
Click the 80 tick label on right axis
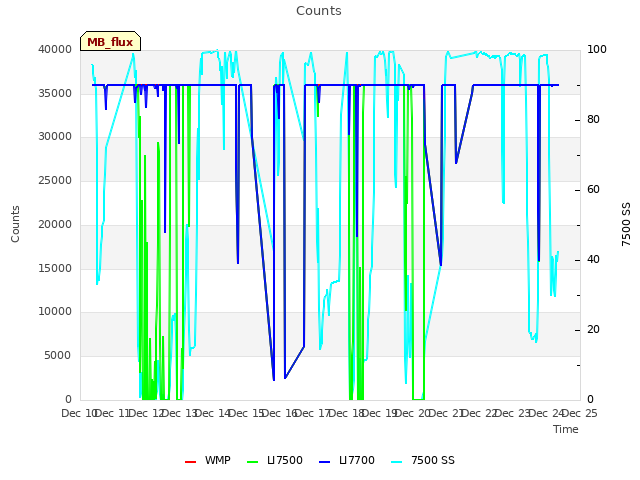click(x=593, y=120)
